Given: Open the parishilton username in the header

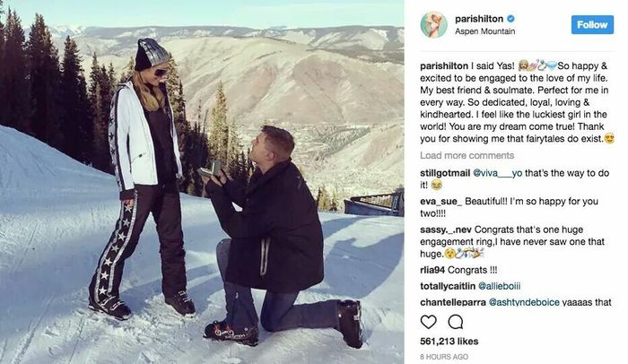Looking at the screenshot, I should click(479, 19).
